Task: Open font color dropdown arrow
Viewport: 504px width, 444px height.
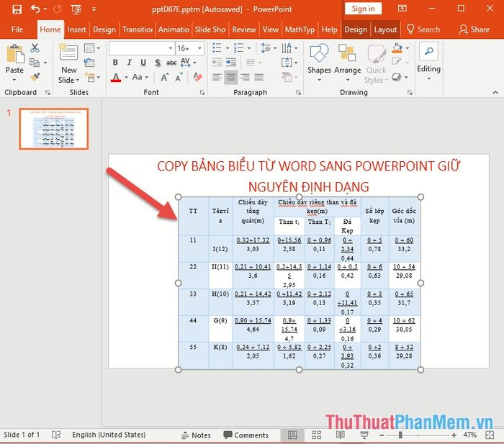Action: 126,78
